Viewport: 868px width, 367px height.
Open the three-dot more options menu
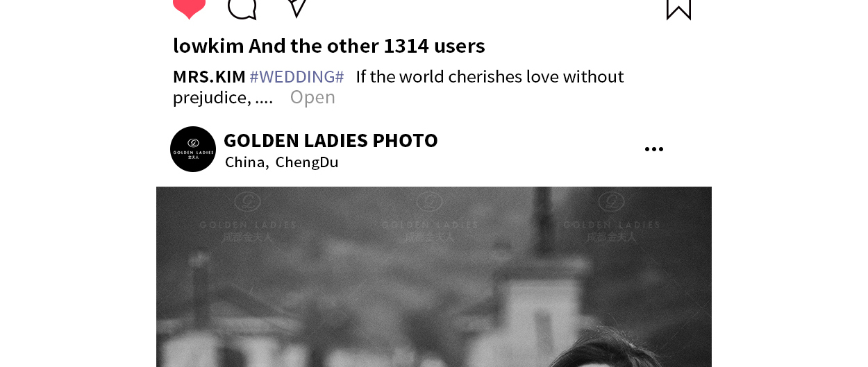pos(654,149)
